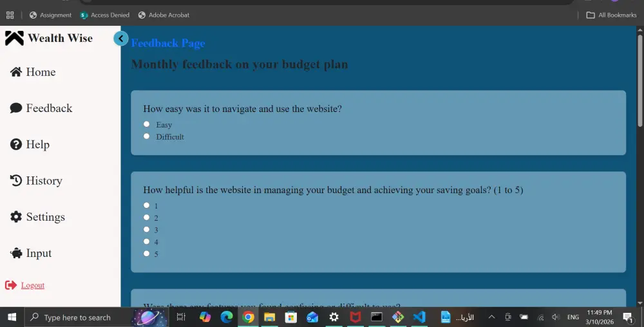This screenshot has height=327, width=644.
Task: Choose rating 4 for helpfulness
Action: point(147,241)
